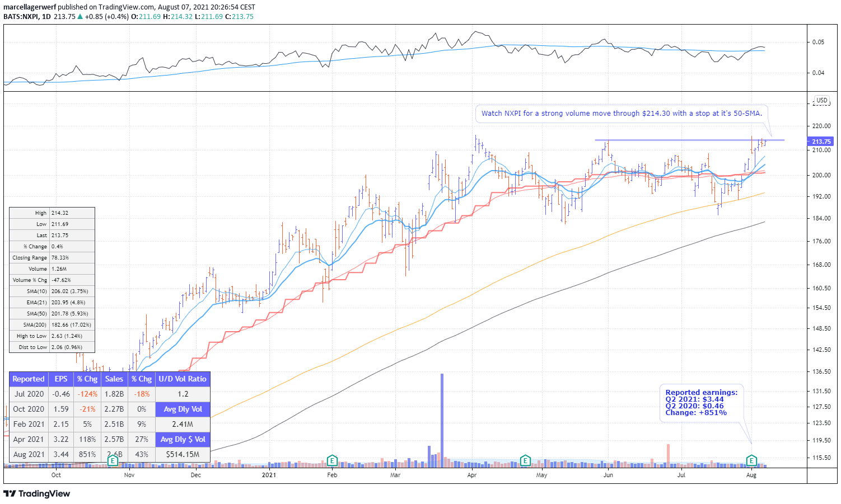Viewport: 841px width, 504px height.
Task: Click the 'Sales' column header
Action: click(114, 379)
